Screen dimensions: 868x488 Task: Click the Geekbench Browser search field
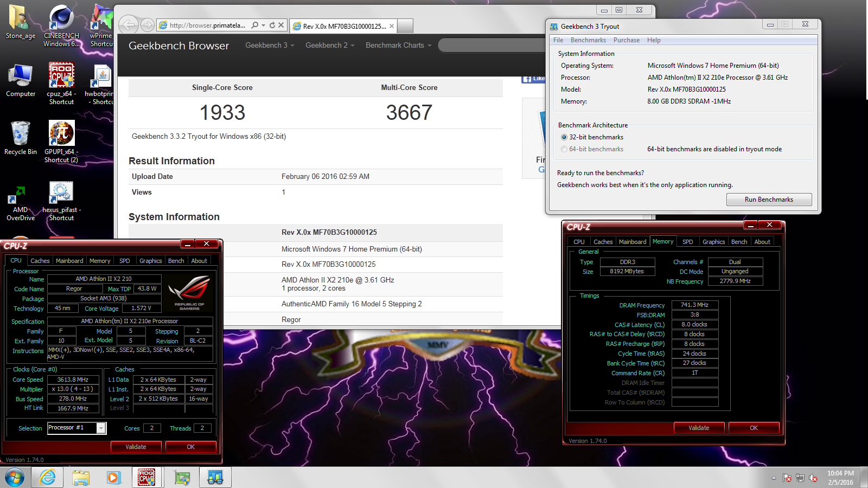click(491, 45)
